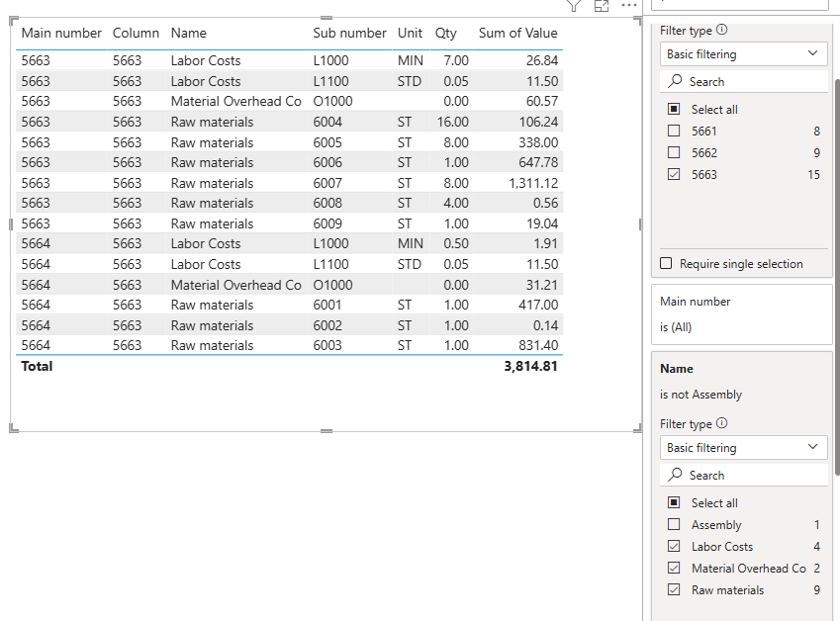
Task: Select the 647.78 value cell
Action: point(538,162)
